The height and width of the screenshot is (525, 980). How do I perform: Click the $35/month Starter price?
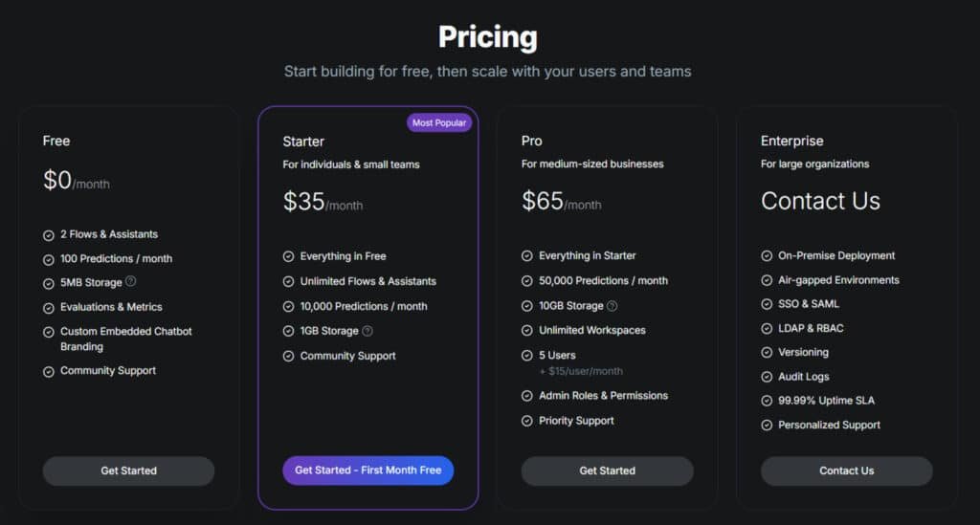pos(323,202)
